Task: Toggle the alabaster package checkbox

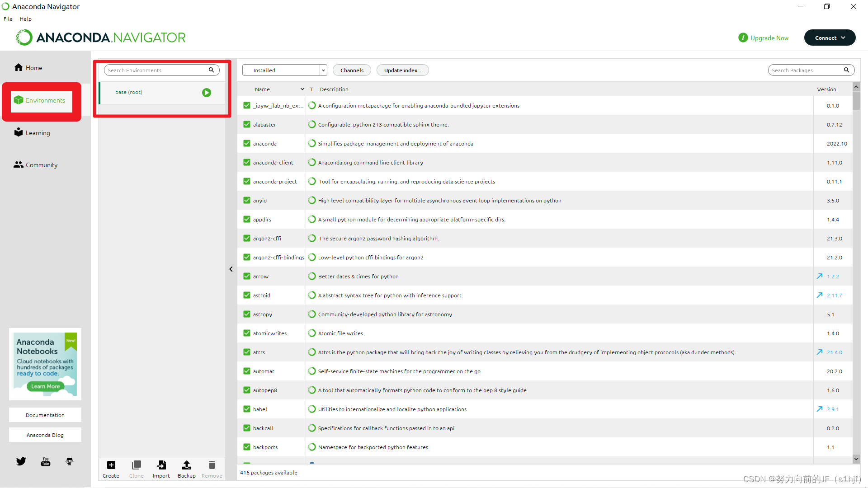Action: pos(247,124)
